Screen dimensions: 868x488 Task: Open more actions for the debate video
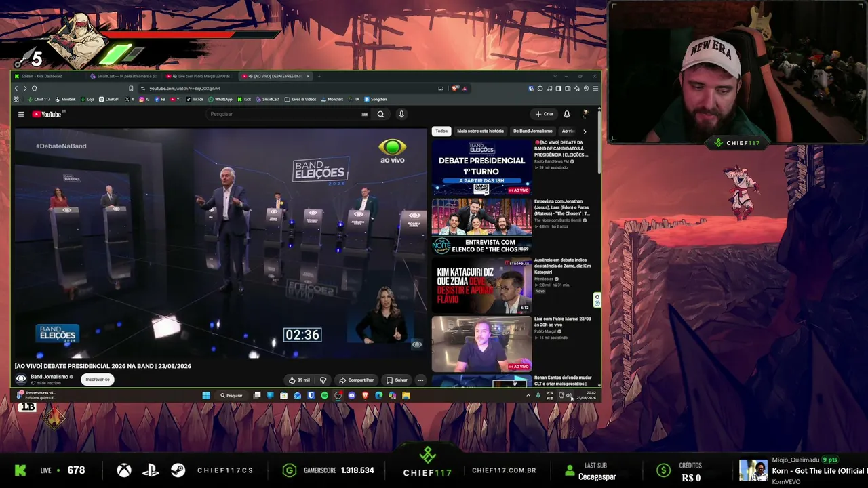tap(420, 380)
